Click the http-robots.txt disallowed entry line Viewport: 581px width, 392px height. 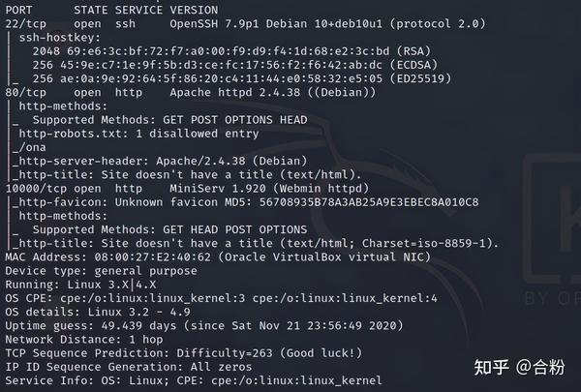(x=138, y=134)
